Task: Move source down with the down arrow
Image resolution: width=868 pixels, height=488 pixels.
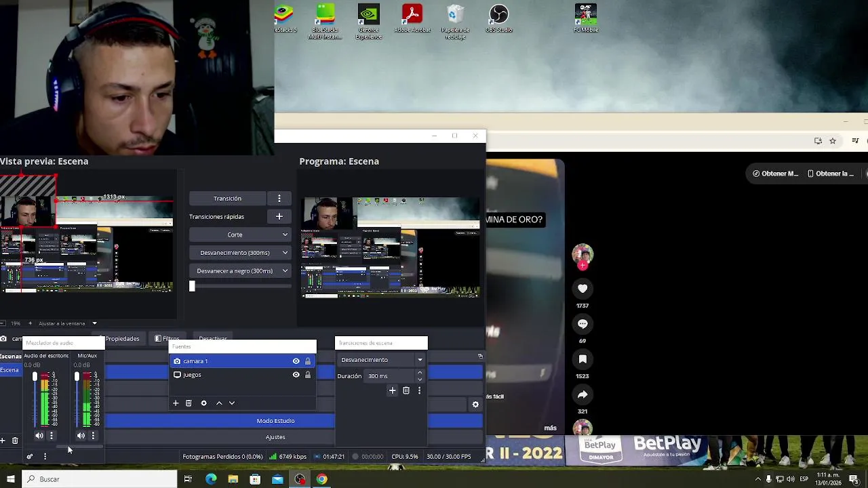Action: (x=232, y=403)
